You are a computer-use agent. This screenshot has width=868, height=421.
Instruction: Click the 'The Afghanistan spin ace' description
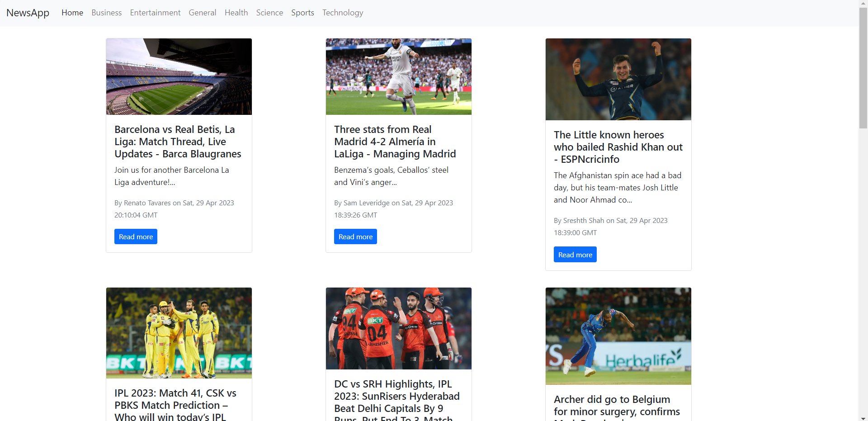click(x=618, y=188)
